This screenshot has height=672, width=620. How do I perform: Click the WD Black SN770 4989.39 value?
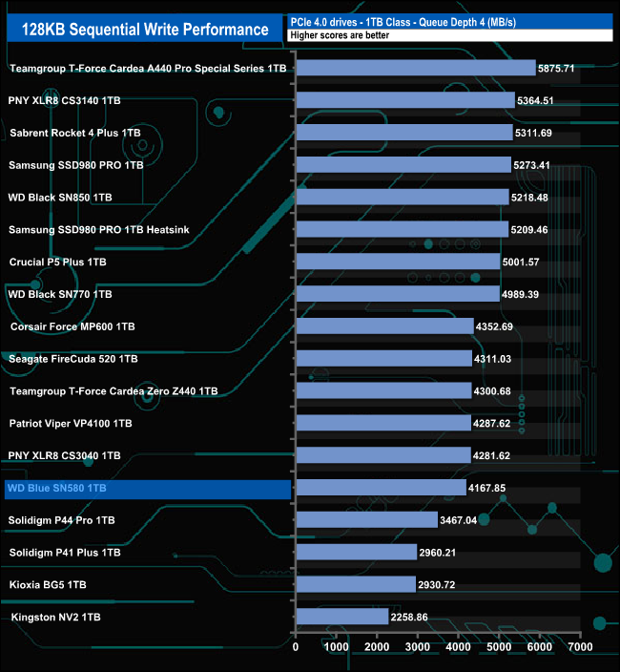click(x=520, y=294)
